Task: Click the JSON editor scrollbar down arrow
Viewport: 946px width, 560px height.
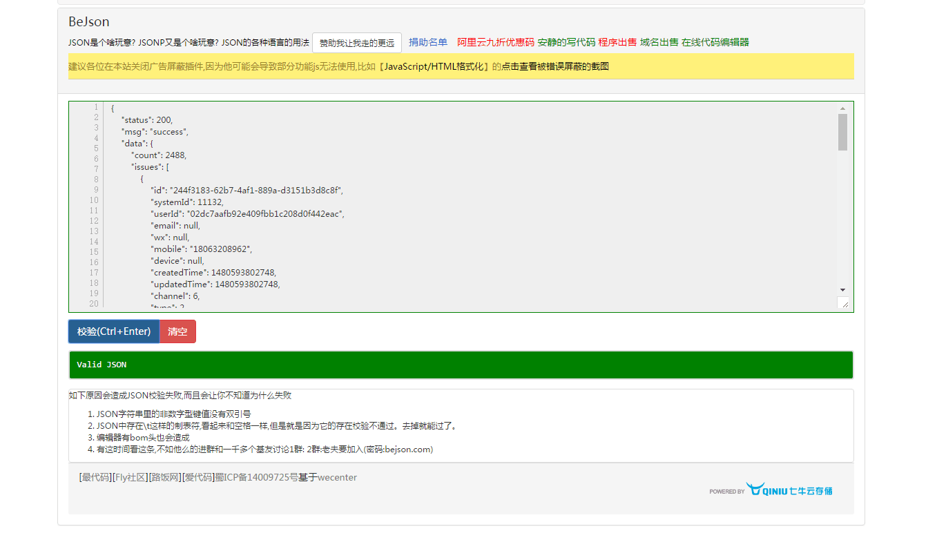Action: click(x=842, y=289)
